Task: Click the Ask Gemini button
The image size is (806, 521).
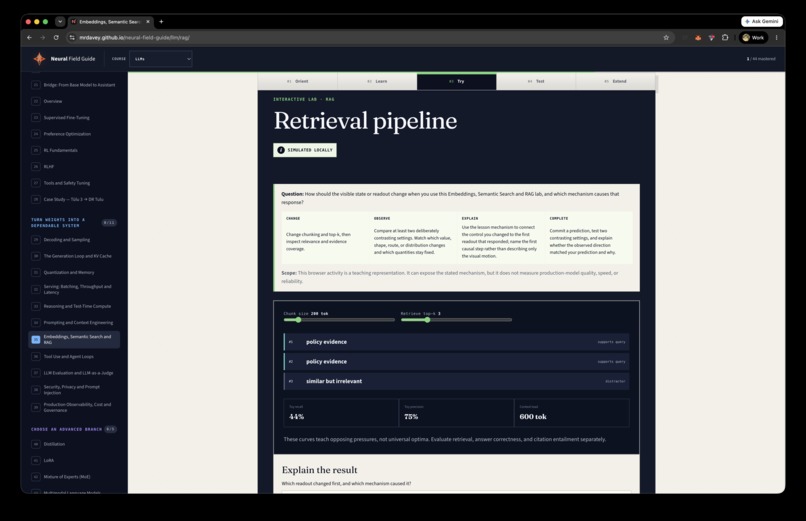Action: click(x=762, y=22)
